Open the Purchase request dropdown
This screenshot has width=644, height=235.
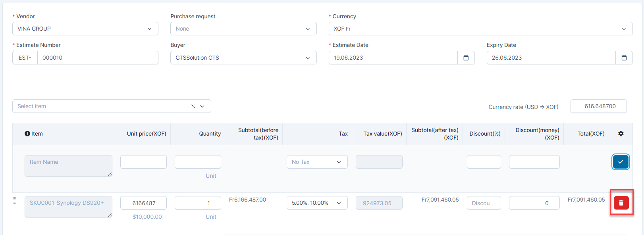tap(308, 29)
